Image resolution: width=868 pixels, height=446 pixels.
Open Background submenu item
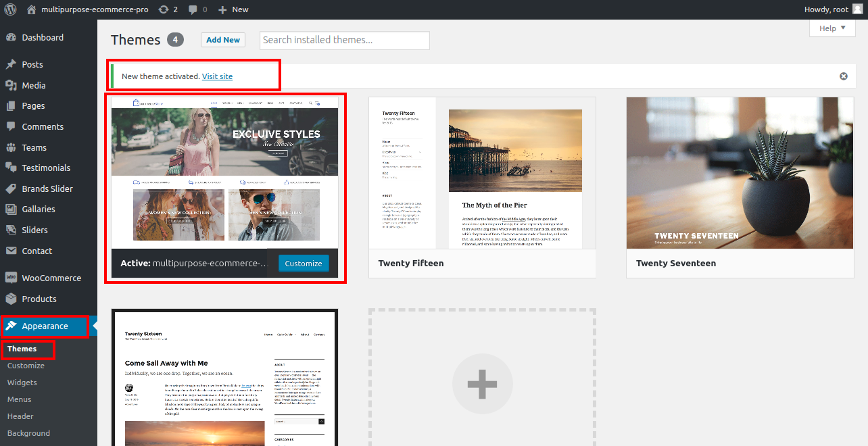click(x=28, y=433)
